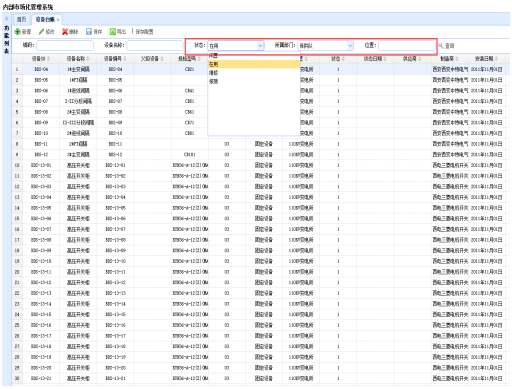Image resolution: width=512 pixels, height=389 pixels.
Task: Click the 安装日期 column header text
Action: point(484,59)
